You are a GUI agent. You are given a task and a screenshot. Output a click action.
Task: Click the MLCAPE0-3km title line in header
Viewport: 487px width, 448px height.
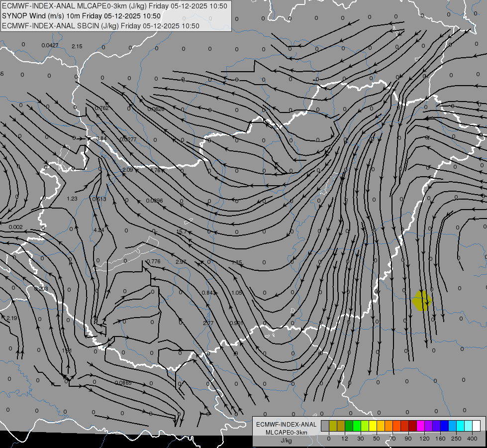pos(114,6)
